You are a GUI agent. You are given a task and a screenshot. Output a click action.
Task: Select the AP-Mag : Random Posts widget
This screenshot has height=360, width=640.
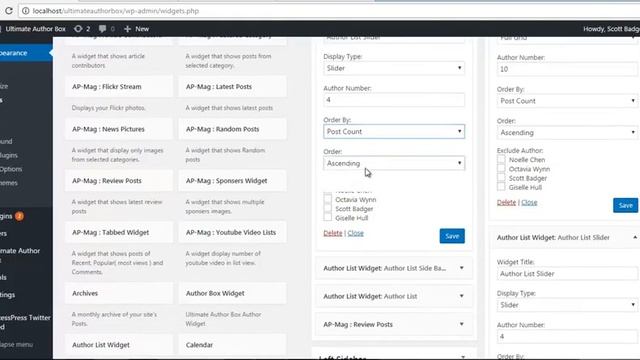click(232, 129)
